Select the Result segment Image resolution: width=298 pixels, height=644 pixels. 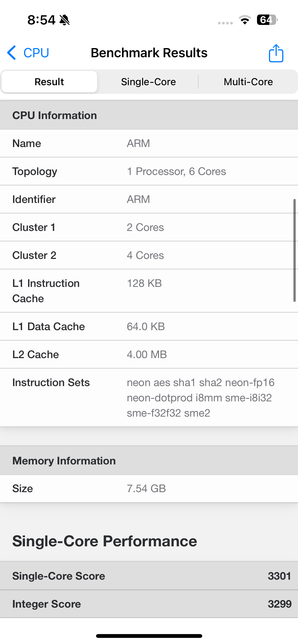point(49,82)
